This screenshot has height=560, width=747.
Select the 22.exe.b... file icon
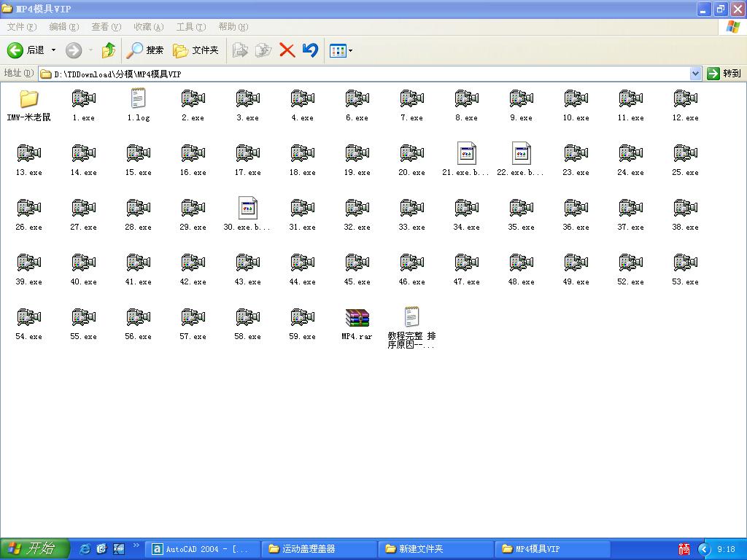(x=521, y=153)
